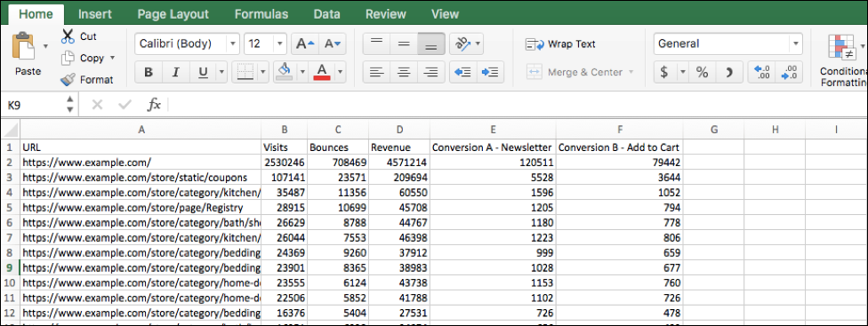Click the Format painter brush icon
This screenshot has width=868, height=326.
tap(68, 80)
